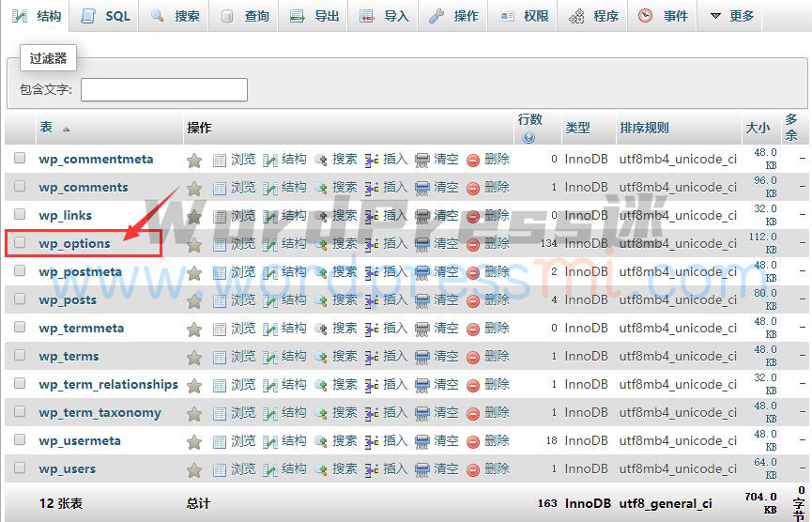Click structure icon for wp_users row
812x522 pixels.
click(270, 470)
